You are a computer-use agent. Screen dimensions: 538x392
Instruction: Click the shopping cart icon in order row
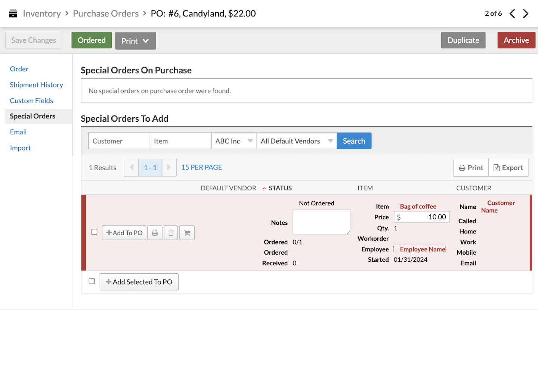187,233
